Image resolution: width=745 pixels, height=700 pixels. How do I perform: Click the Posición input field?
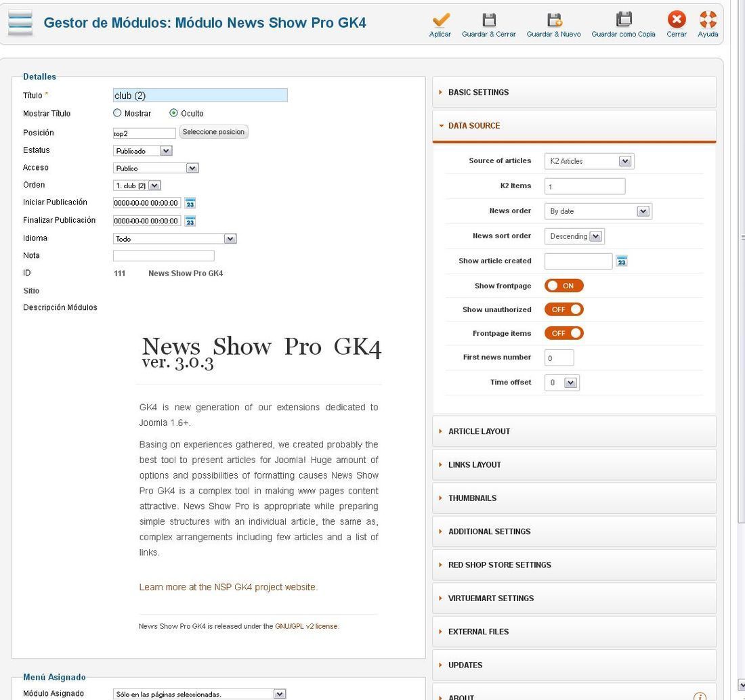pyautogui.click(x=144, y=133)
